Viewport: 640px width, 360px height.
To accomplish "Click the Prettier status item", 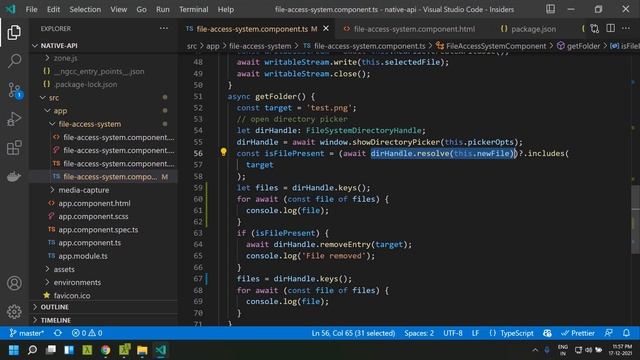I will tap(578, 333).
